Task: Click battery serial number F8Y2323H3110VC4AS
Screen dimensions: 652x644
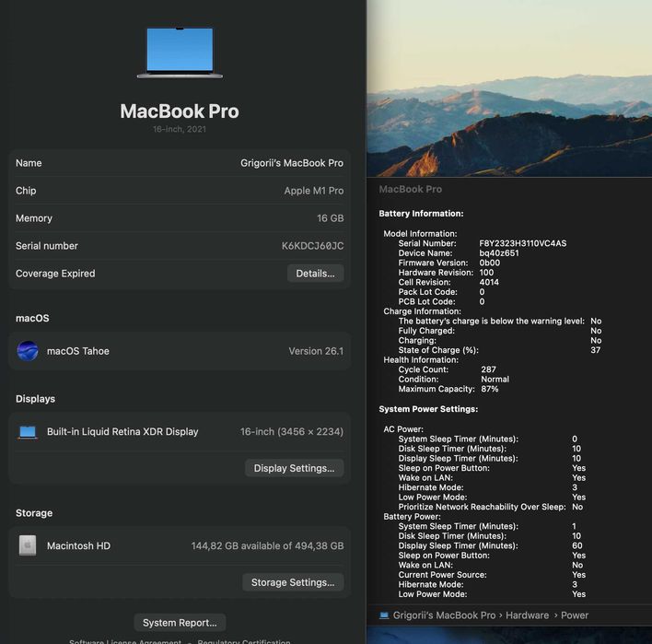Action: tap(523, 243)
